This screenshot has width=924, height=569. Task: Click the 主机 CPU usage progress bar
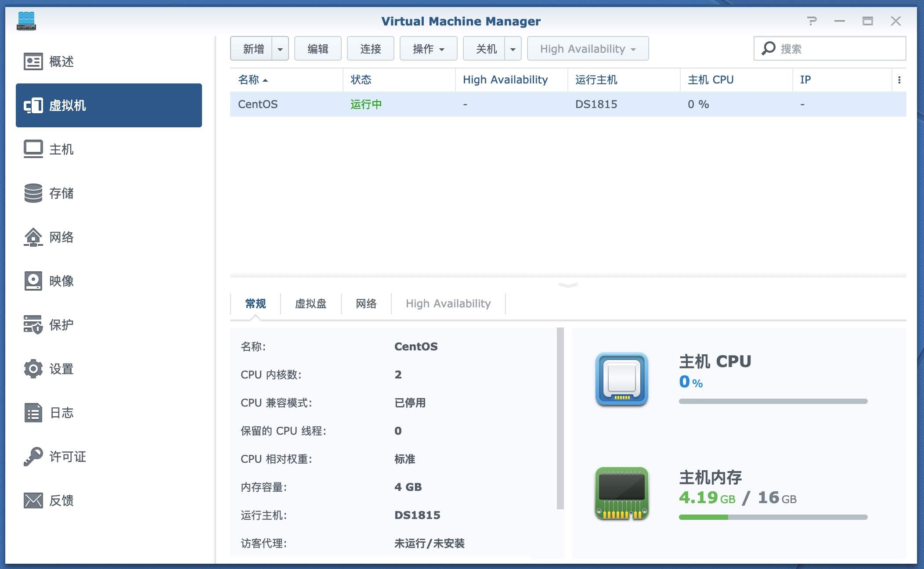click(x=773, y=401)
